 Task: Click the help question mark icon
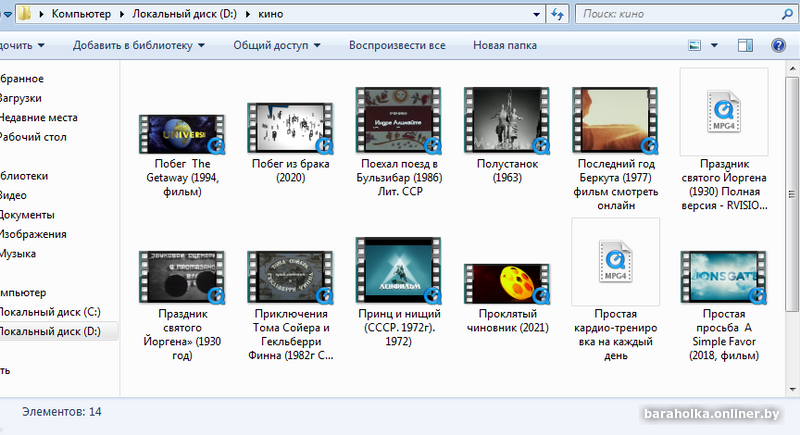[778, 45]
